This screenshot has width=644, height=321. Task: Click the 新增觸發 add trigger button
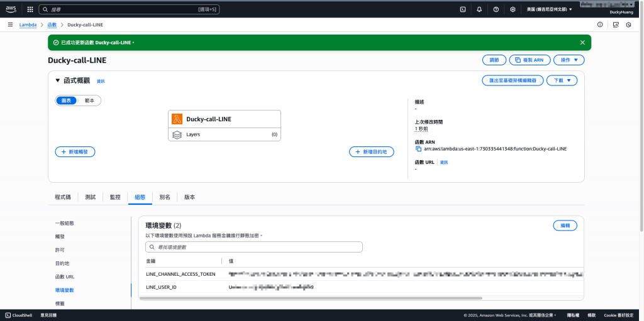pos(75,152)
